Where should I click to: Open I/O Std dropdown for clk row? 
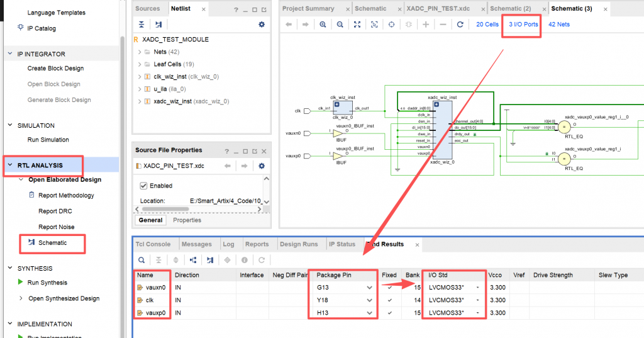477,300
